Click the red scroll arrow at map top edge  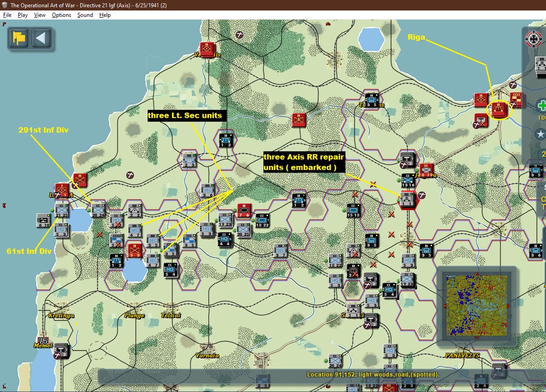(x=328, y=24)
